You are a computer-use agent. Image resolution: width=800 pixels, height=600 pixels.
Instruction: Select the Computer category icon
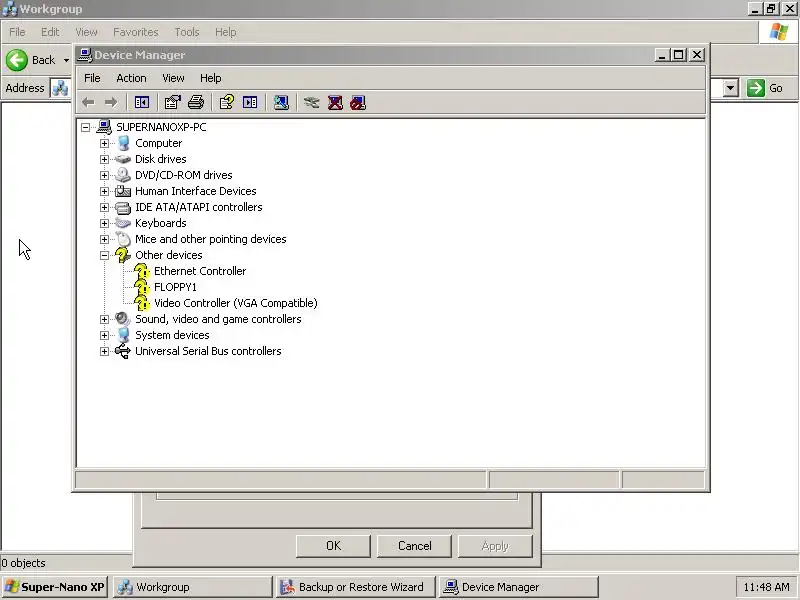point(123,143)
